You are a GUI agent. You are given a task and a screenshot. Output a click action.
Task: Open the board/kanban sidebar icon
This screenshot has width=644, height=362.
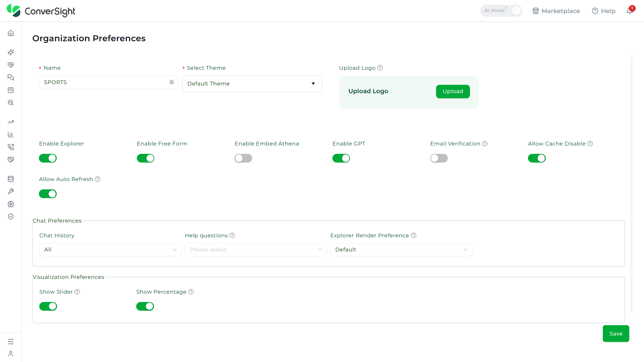pos(11,90)
